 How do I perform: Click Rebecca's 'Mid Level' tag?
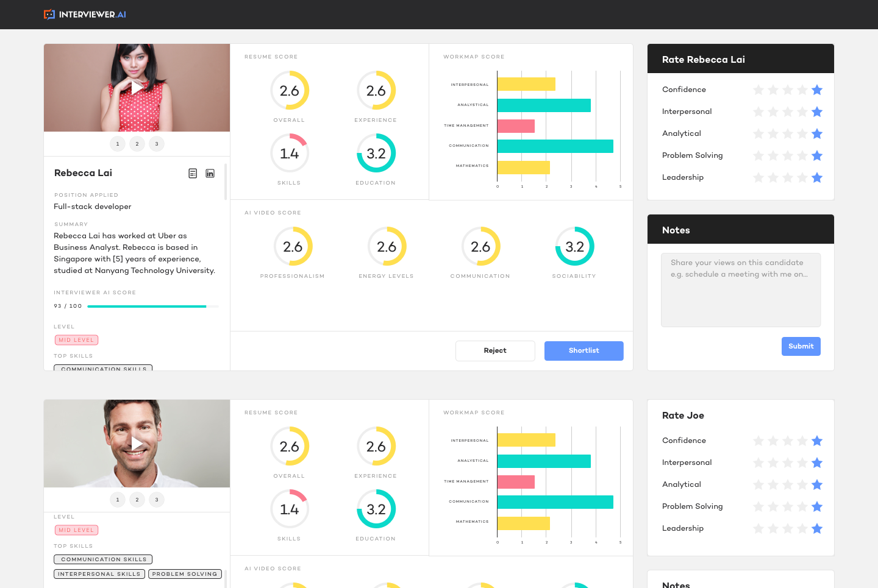[77, 340]
